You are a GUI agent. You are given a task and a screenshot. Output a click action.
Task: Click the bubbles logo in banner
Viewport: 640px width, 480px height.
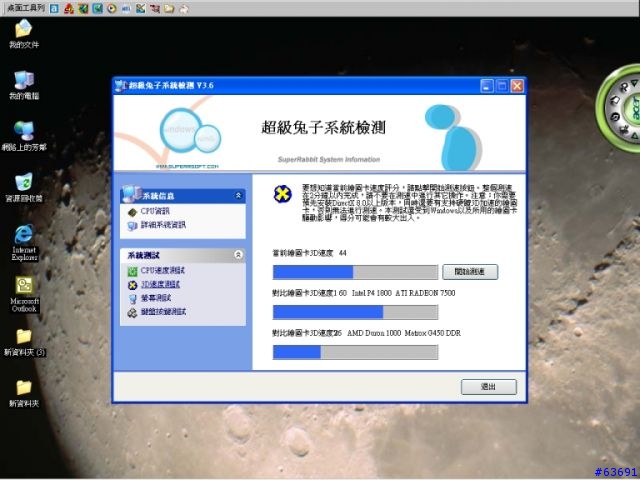[x=190, y=130]
